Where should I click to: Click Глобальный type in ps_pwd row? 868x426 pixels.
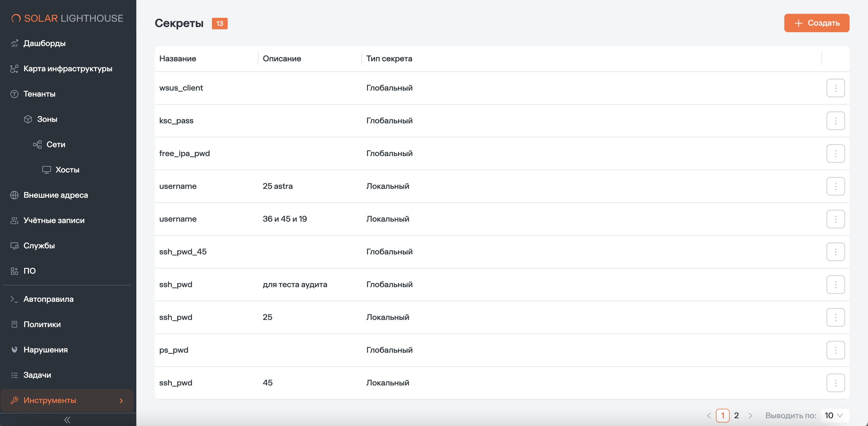tap(389, 350)
